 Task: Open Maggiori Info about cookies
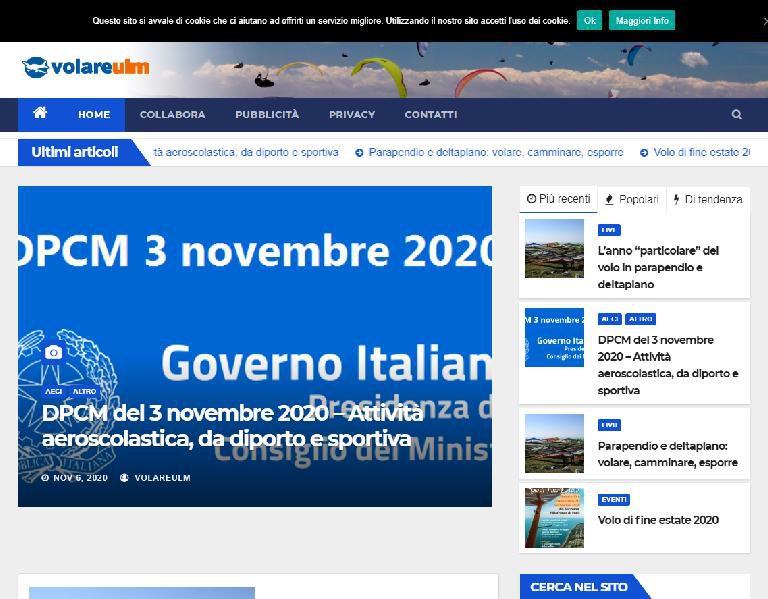coord(642,21)
